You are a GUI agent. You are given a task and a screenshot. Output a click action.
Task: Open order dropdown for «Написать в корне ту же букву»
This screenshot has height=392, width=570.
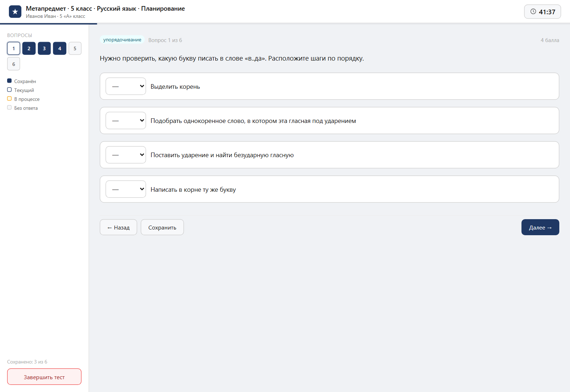coord(126,189)
